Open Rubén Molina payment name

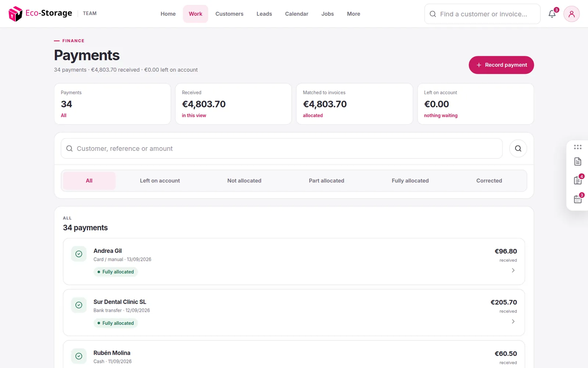click(x=112, y=353)
